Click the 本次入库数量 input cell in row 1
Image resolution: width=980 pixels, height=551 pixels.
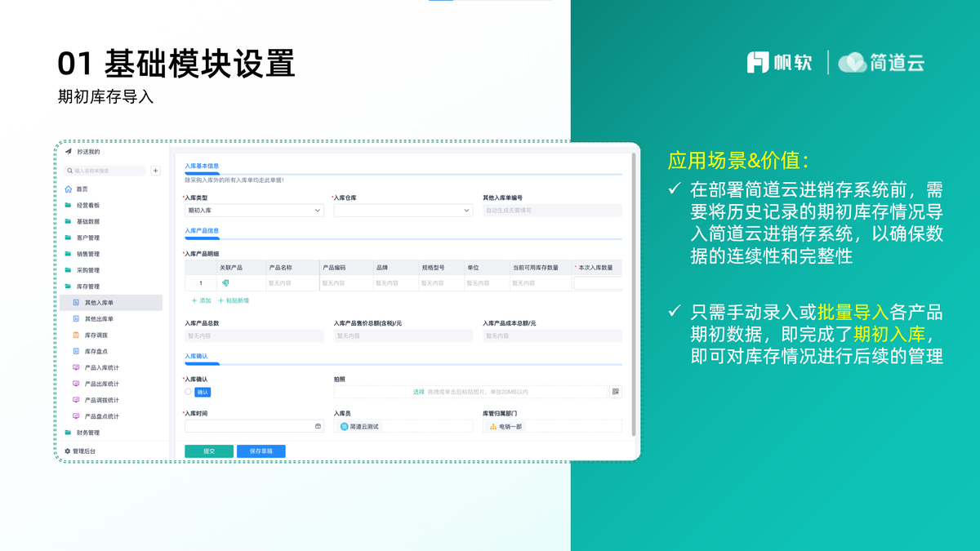[x=598, y=283]
